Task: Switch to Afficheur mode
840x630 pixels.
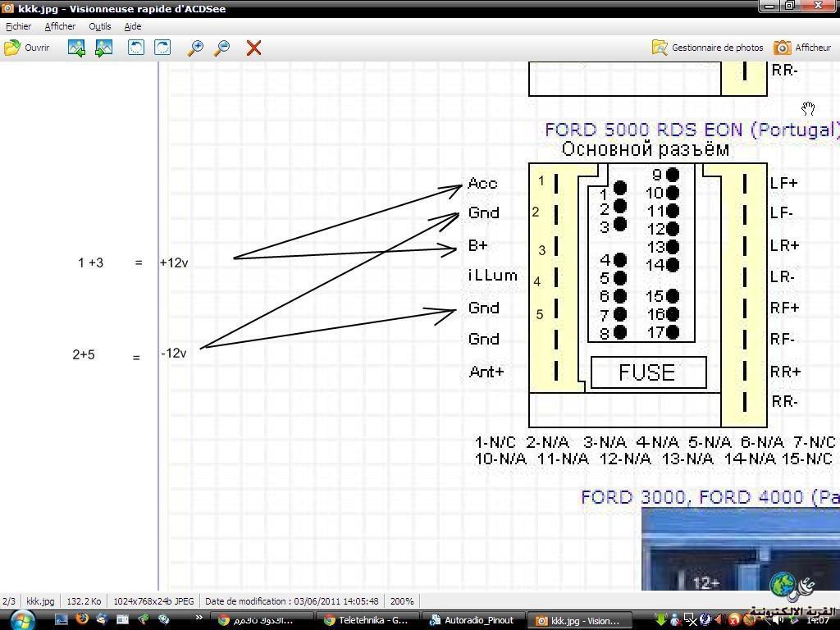Action: pyautogui.click(x=802, y=48)
